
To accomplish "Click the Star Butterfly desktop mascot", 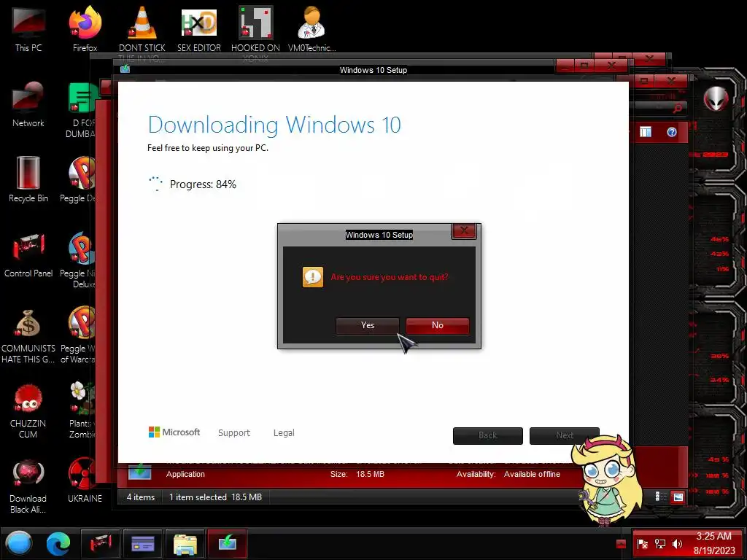I will click(x=608, y=480).
